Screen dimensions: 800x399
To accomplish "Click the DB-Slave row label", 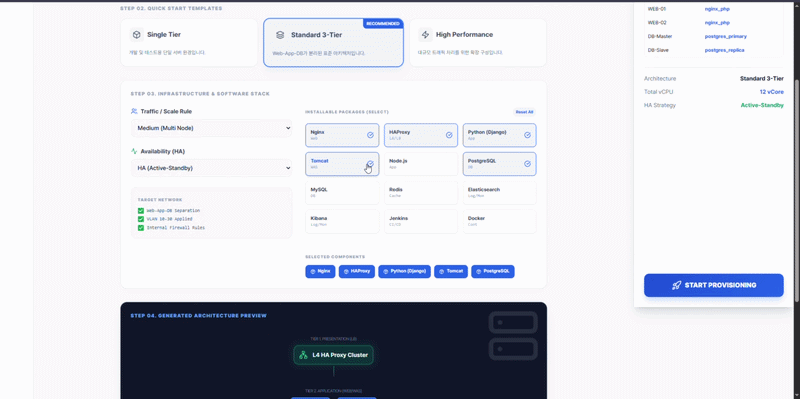I will click(x=658, y=50).
